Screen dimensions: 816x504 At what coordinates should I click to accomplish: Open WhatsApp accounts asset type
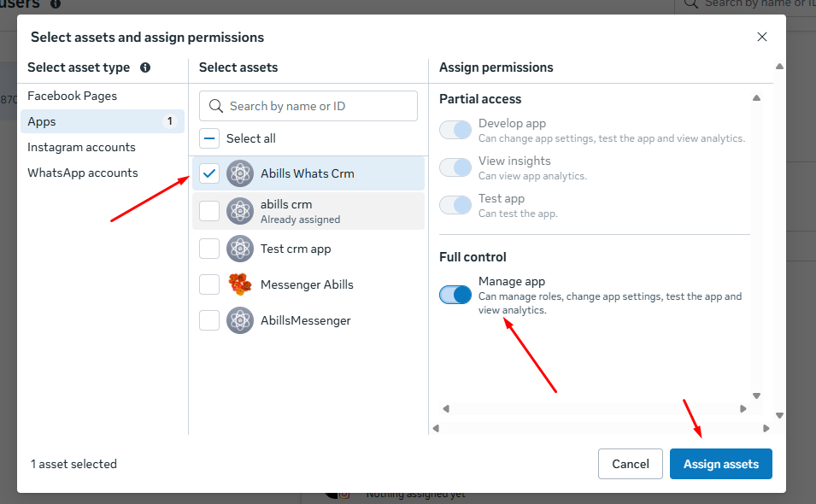click(x=83, y=173)
